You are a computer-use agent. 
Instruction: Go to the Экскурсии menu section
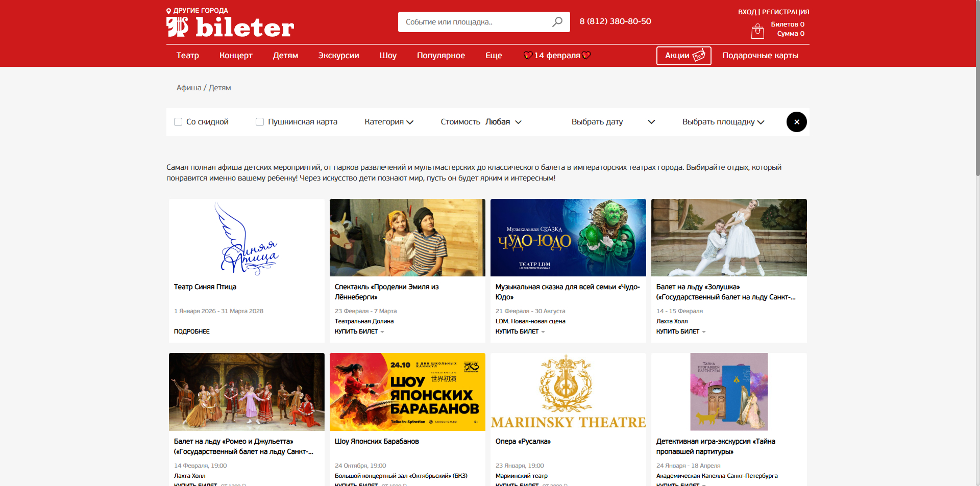click(x=338, y=56)
